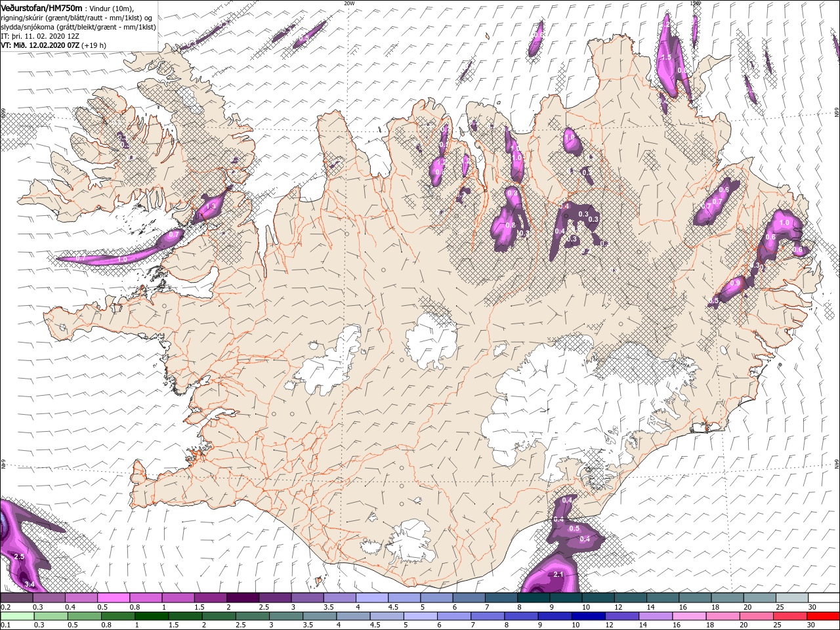Click the '0.9' snowfall value in the east
840x630 pixels.
point(735,283)
